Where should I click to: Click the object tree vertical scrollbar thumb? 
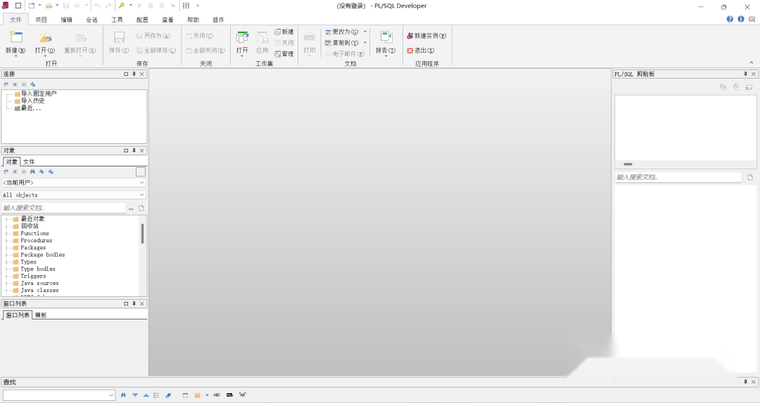[x=142, y=233]
